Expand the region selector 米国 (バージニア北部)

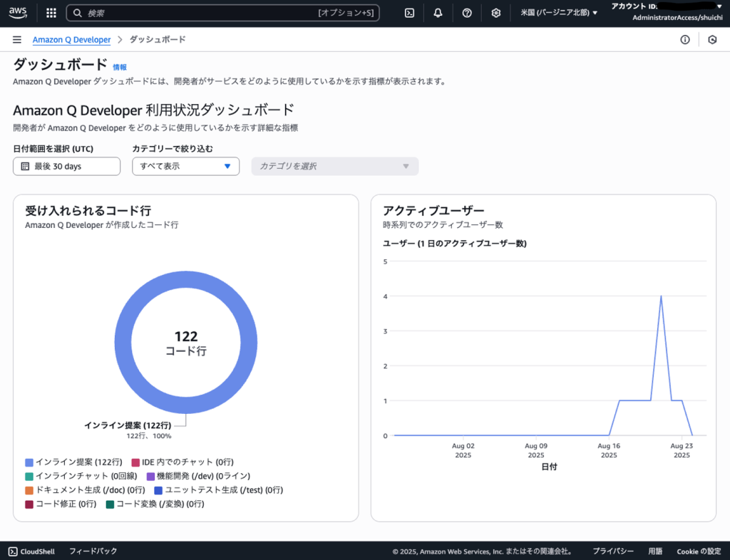pyautogui.click(x=559, y=13)
